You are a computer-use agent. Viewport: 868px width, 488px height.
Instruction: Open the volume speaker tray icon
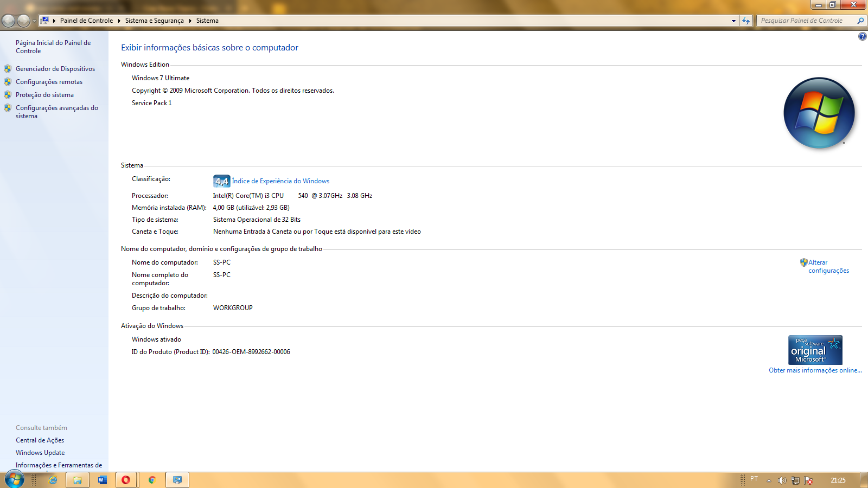coord(782,480)
